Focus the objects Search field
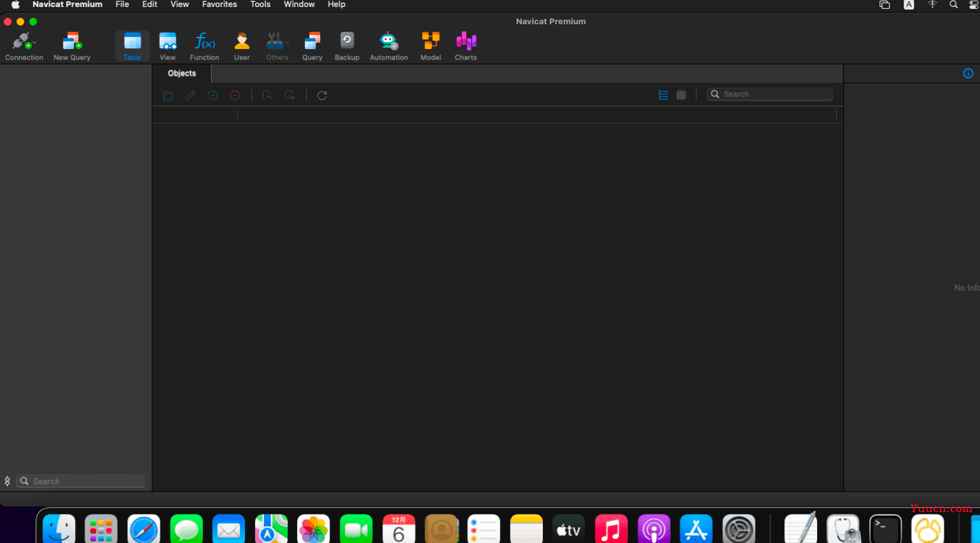This screenshot has height=543, width=980. 770,94
